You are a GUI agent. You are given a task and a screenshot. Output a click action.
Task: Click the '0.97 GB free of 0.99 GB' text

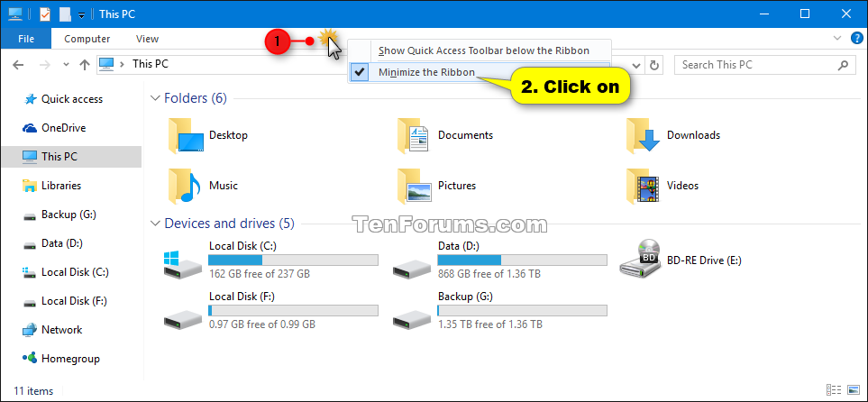point(262,324)
